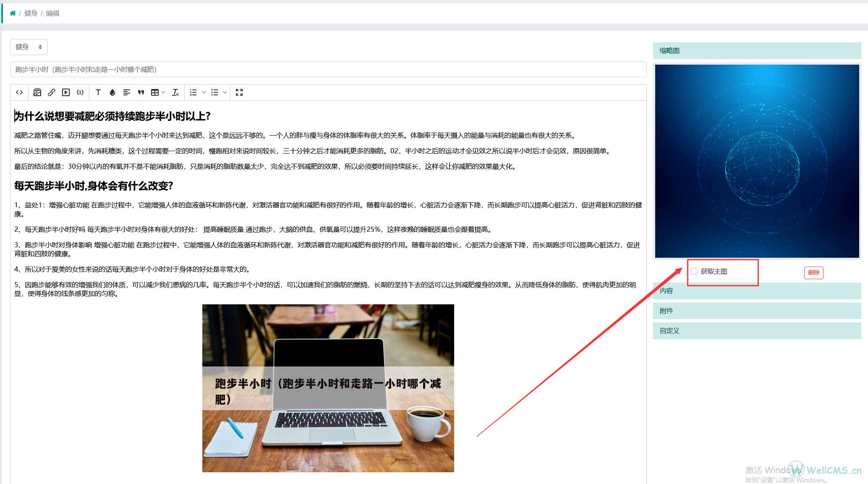Click the blockquote icon
Viewport: 868px width, 484px height.
pyautogui.click(x=141, y=92)
